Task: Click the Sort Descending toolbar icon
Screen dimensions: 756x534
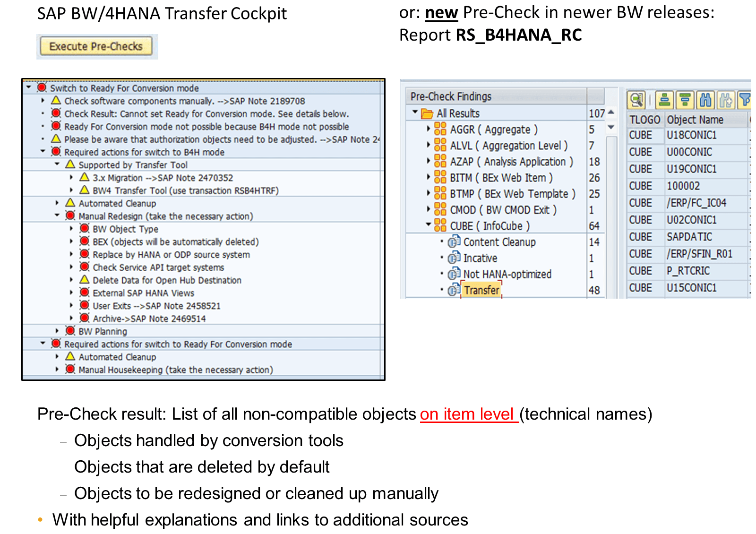Action: click(x=685, y=100)
